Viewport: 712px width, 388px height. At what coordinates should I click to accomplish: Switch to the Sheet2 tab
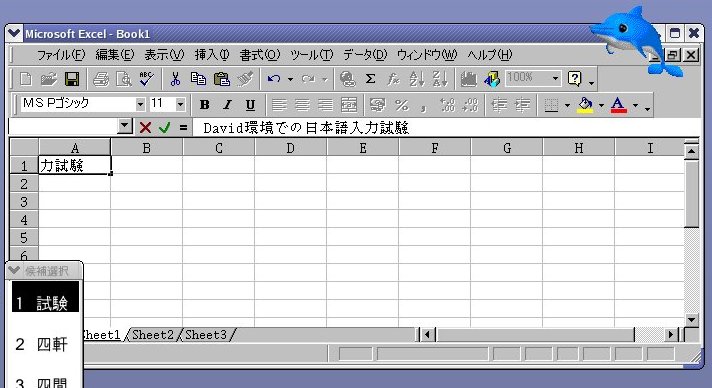(x=153, y=335)
